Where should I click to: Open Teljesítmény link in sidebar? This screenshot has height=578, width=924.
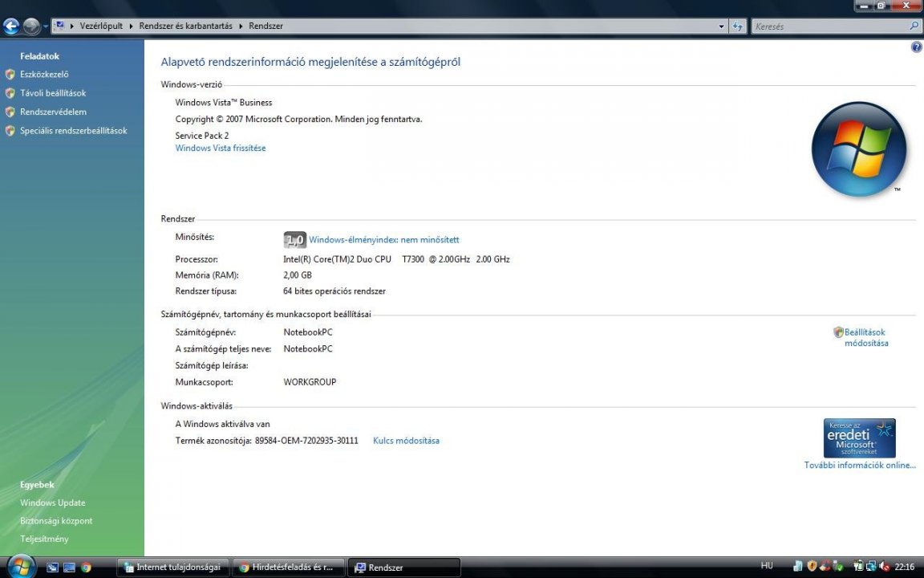[x=44, y=539]
